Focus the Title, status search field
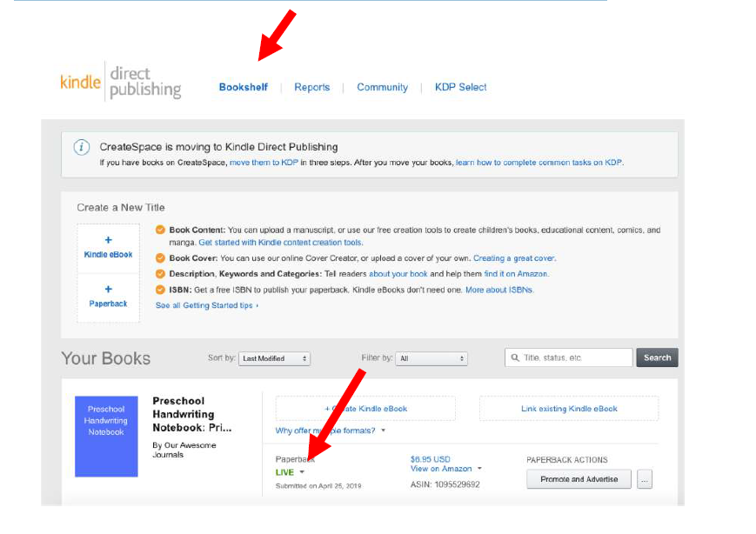Image resolution: width=756 pixels, height=534 pixels. pyautogui.click(x=568, y=357)
